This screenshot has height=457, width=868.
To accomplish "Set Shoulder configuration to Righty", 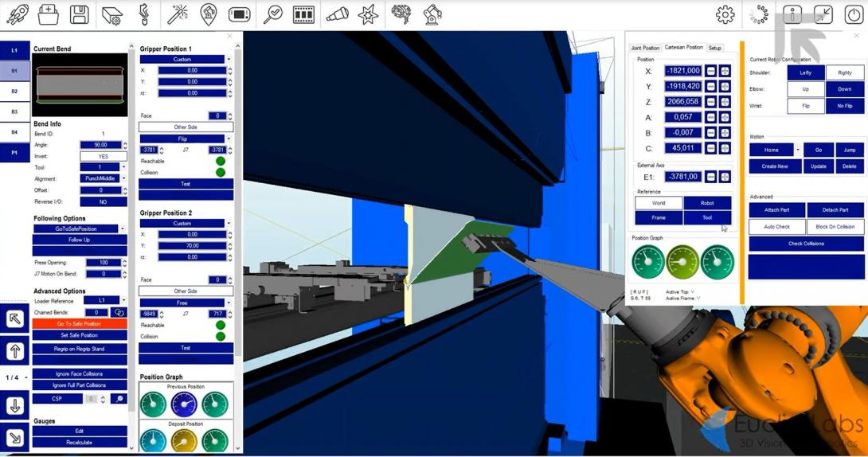I will tap(844, 72).
